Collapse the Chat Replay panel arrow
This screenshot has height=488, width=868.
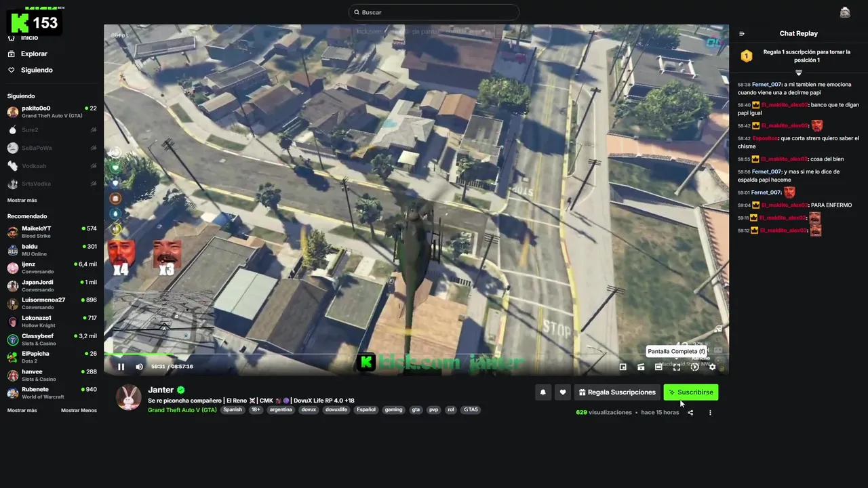[x=742, y=33]
